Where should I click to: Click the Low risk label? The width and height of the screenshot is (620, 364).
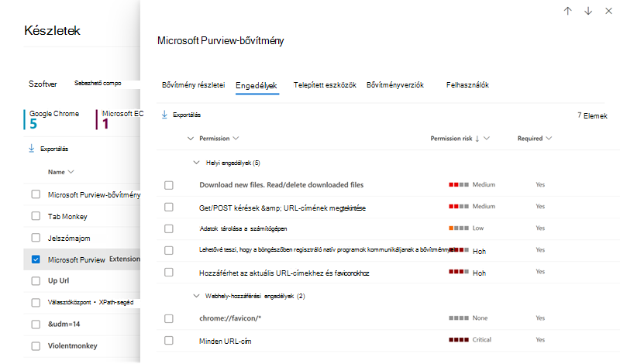pyautogui.click(x=478, y=228)
